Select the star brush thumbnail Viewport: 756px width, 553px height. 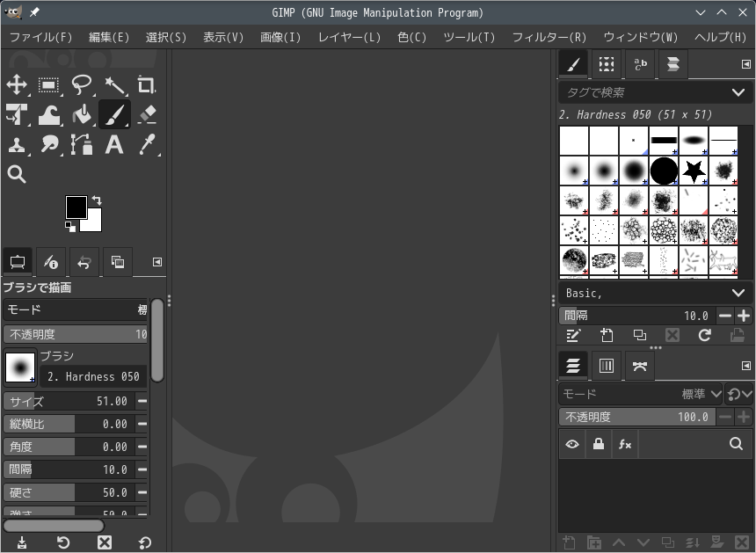point(694,171)
